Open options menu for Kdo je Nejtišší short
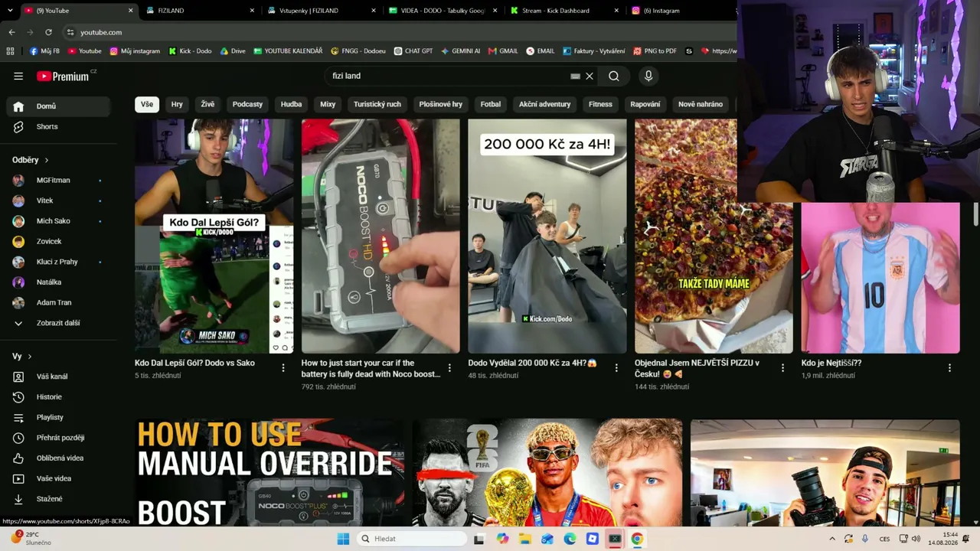The image size is (980, 551). click(949, 368)
